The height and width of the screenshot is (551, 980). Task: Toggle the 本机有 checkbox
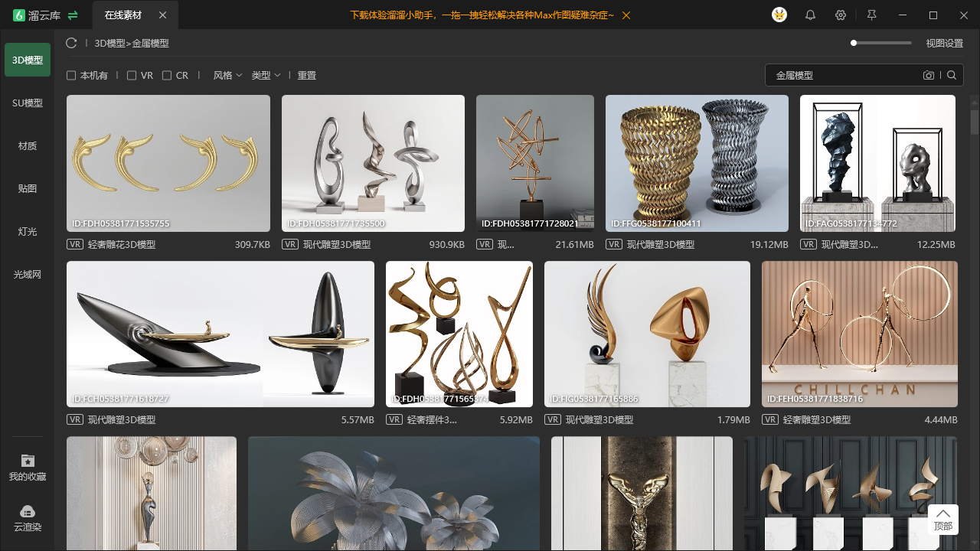71,76
